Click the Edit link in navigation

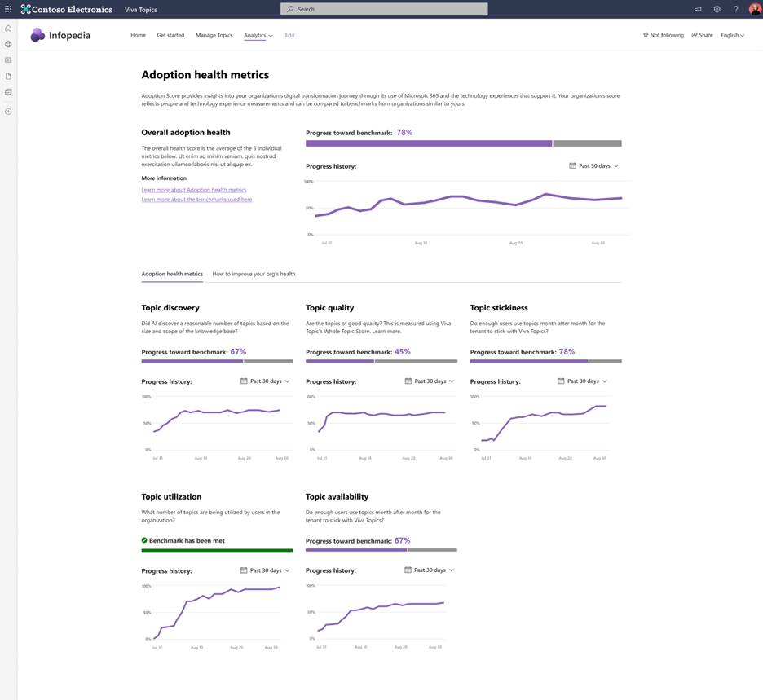click(289, 35)
